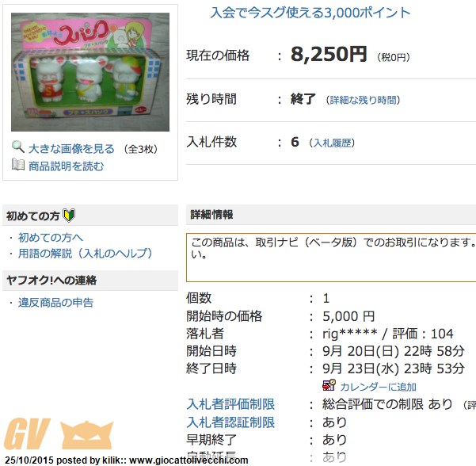Click the magnifying glass icon beside 大きな画像を見る
The height and width of the screenshot is (466, 476).
coord(18,147)
